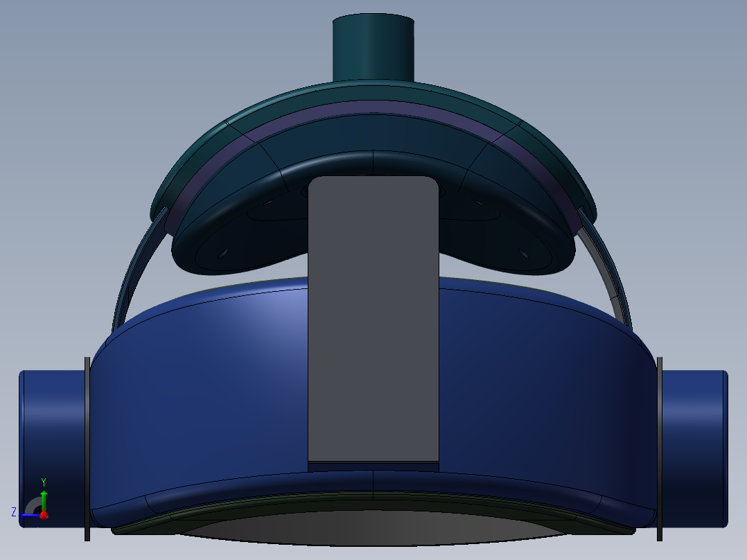Select the dark gray ellipse at model bottom
The image size is (747, 560).
[x=373, y=528]
